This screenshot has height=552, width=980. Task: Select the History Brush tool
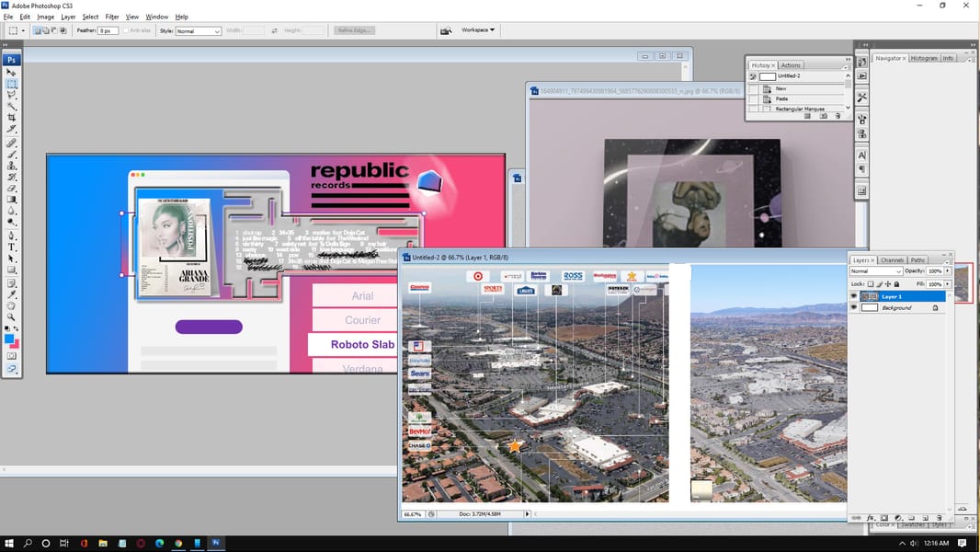11,177
